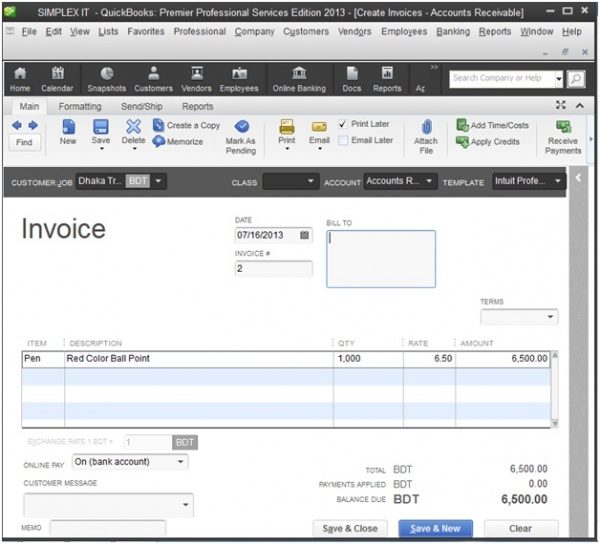
Task: Go to the next invoice with the right arrow
Action: tap(33, 125)
